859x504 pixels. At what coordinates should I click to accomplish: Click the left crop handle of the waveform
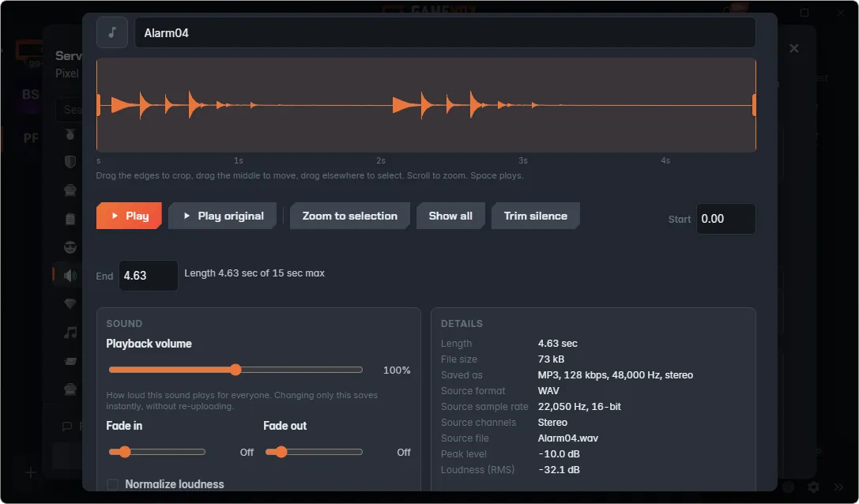coord(99,105)
